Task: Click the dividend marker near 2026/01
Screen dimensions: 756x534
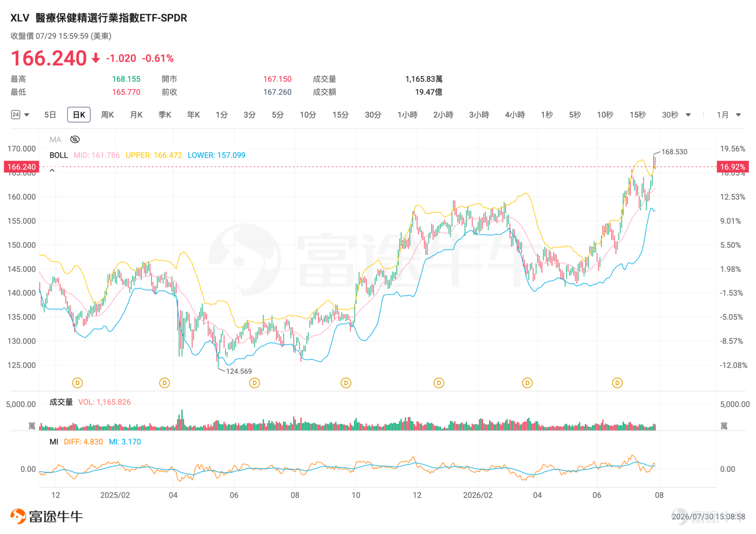Action: tap(438, 383)
